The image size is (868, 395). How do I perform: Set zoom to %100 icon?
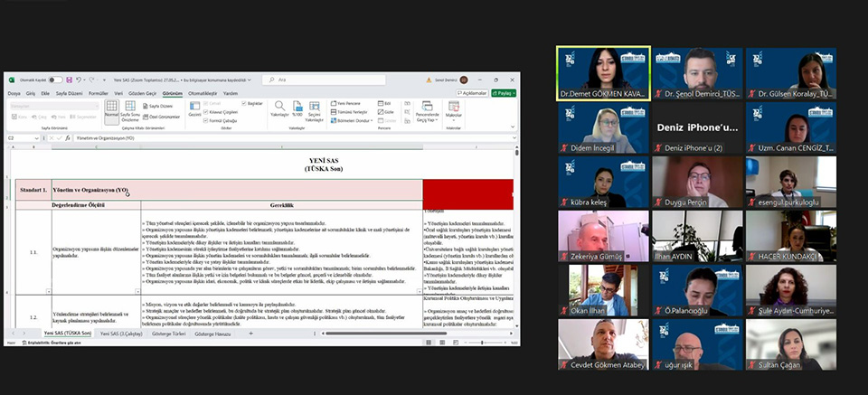pyautogui.click(x=297, y=108)
